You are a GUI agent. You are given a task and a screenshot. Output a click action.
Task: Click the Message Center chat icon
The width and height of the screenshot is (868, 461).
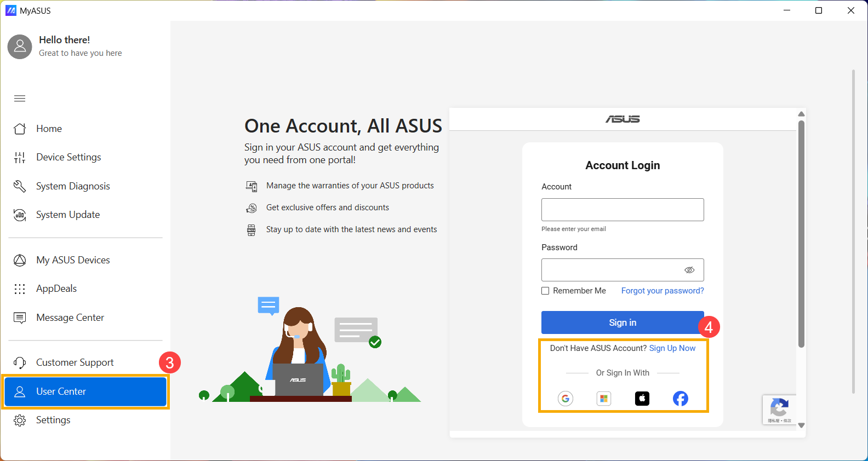(20, 318)
